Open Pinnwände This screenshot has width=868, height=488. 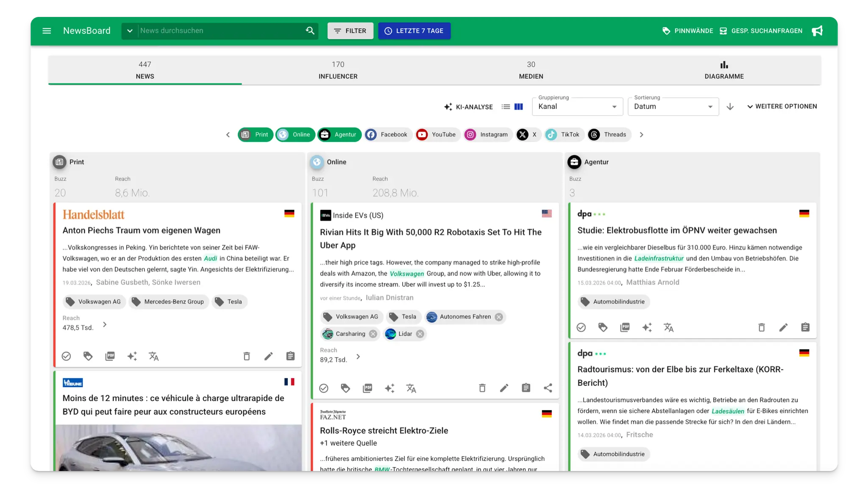point(687,30)
